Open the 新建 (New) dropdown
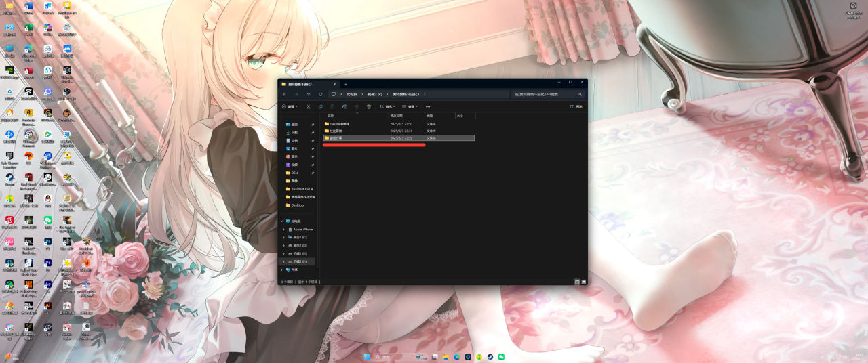This screenshot has height=363, width=868. click(290, 106)
